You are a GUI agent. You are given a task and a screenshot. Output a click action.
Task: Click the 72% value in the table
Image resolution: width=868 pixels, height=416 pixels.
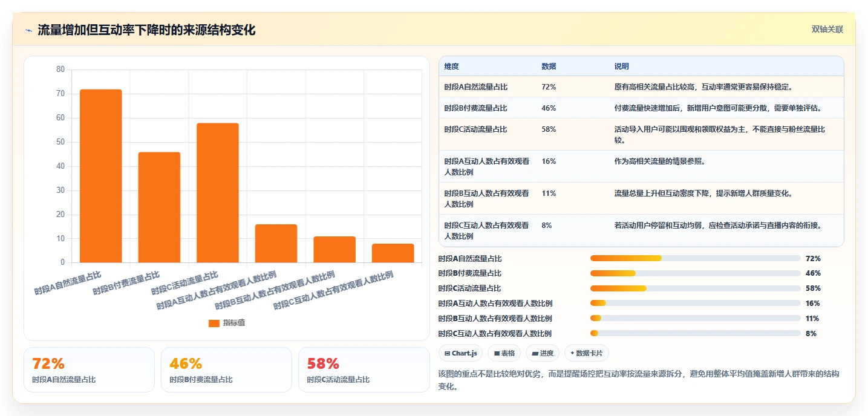(549, 87)
